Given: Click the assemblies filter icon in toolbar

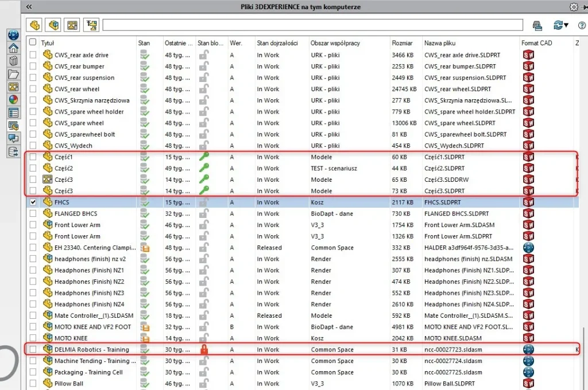Looking at the screenshot, I should pyautogui.click(x=53, y=25).
